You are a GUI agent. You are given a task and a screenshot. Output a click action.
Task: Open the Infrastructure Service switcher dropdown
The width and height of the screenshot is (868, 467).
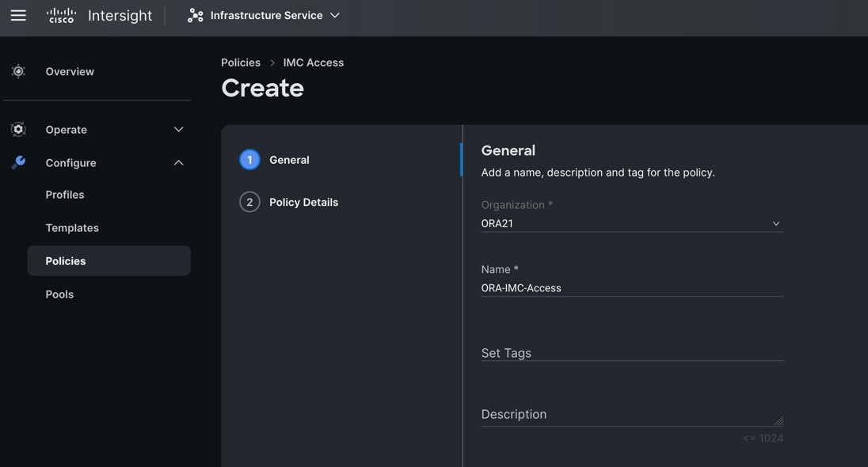pyautogui.click(x=335, y=16)
